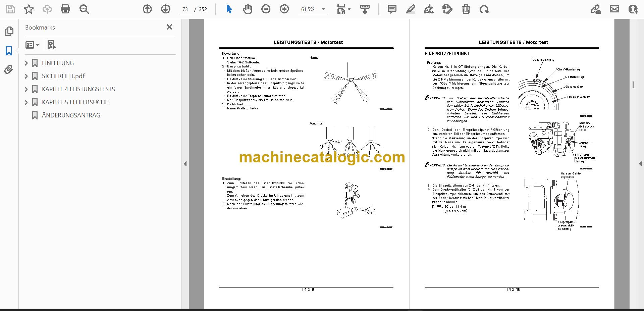Go to the previous page using up arrow
The image size is (644, 311).
point(147,9)
